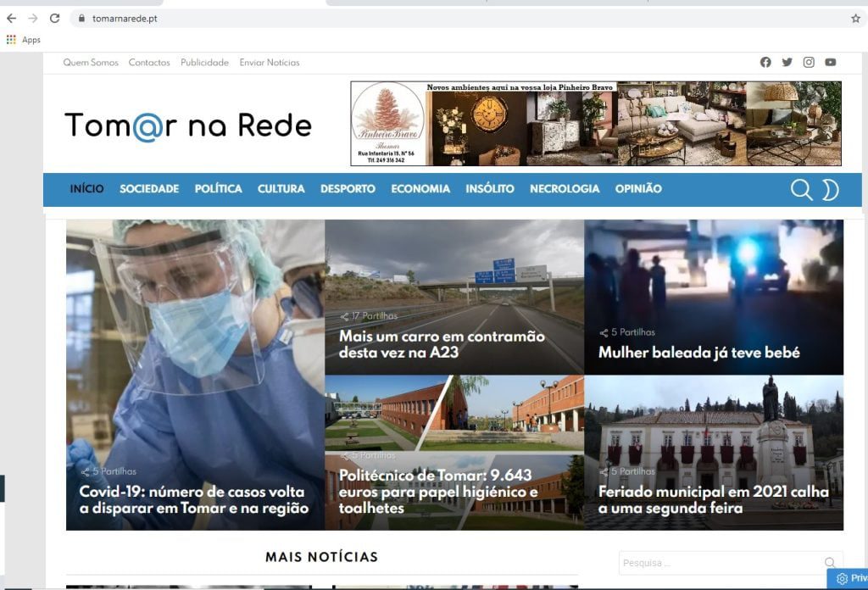Open the Publicidade link
Viewport: 868px width, 590px height.
(205, 63)
